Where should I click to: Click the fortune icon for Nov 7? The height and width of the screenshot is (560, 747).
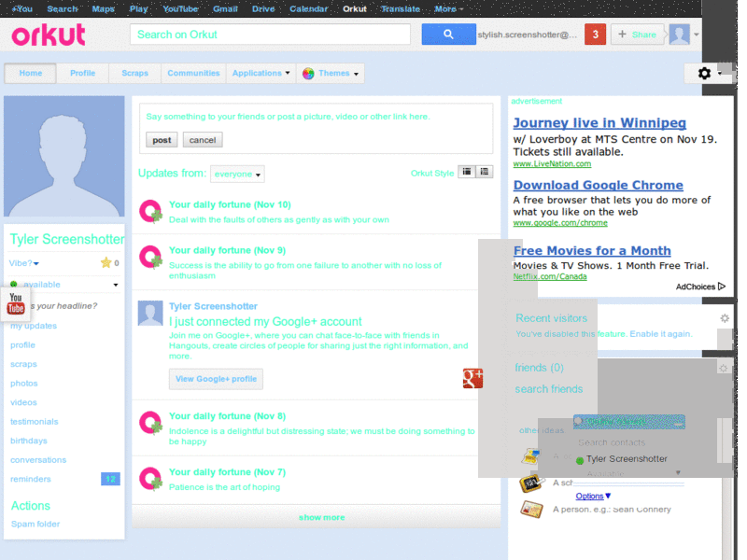pos(150,479)
